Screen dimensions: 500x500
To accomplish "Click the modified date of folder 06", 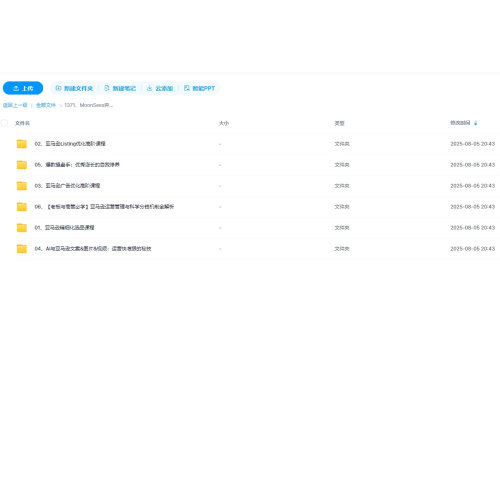I will click(x=473, y=207).
